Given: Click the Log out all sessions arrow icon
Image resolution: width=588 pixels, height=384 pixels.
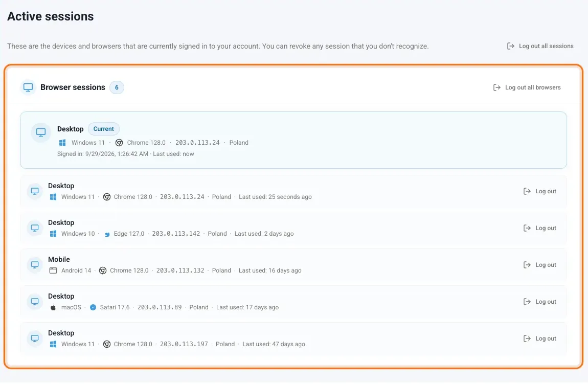Looking at the screenshot, I should (x=510, y=46).
